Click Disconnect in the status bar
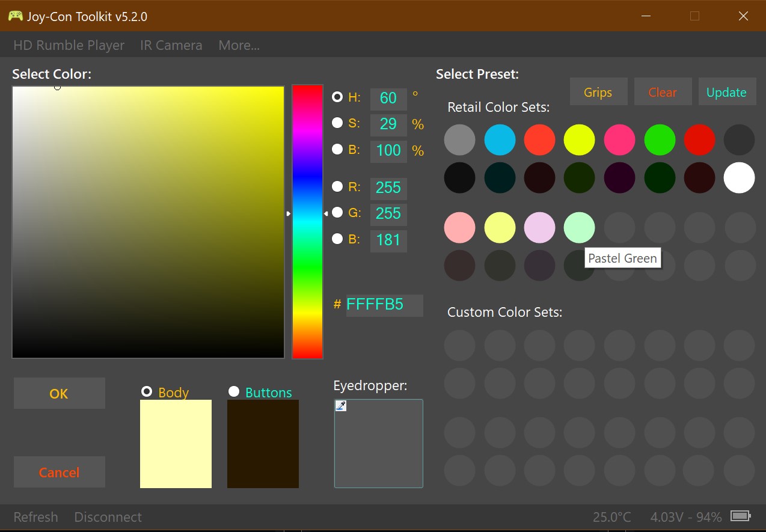Image resolution: width=766 pixels, height=532 pixels. pos(108,517)
